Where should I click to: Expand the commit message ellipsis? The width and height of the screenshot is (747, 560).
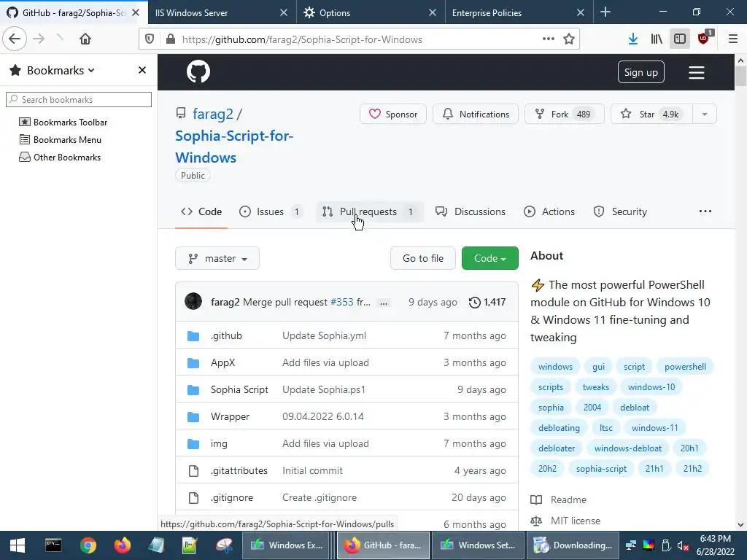384,303
